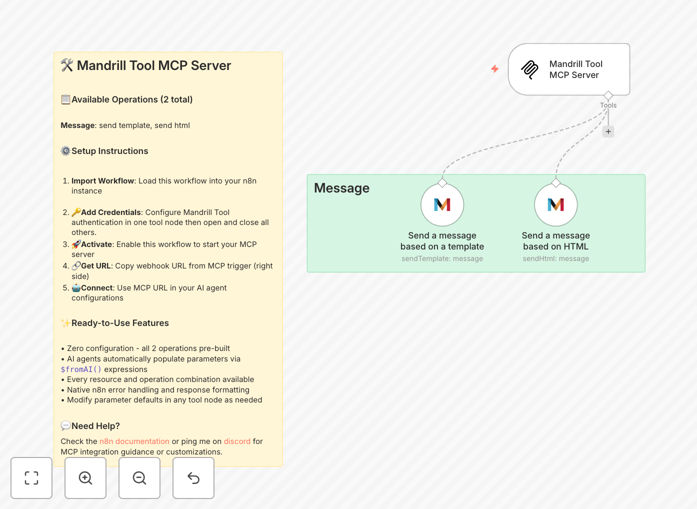The image size is (697, 509).
Task: Click the Zero configuration feature bullet
Action: coord(145,349)
